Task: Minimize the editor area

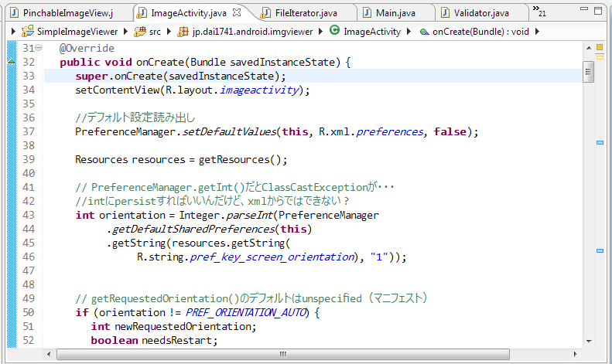Action: click(584, 9)
